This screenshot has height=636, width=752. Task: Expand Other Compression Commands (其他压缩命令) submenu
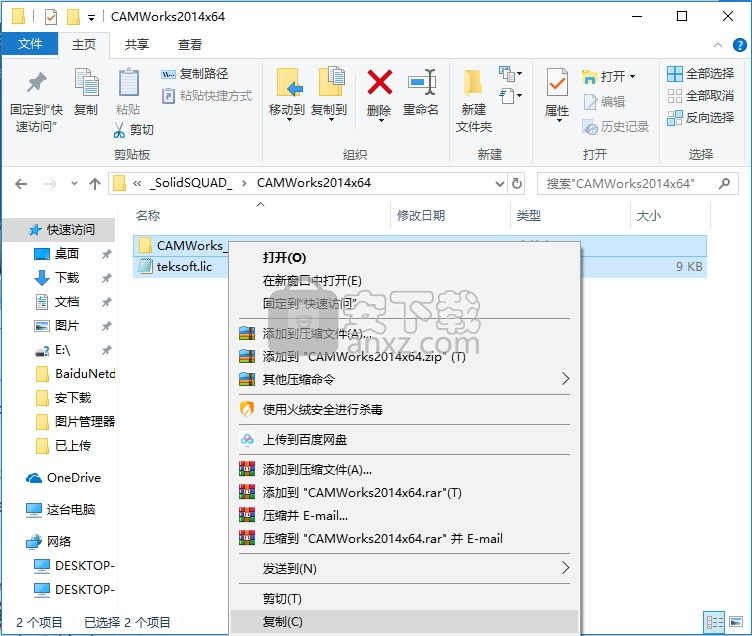coord(404,379)
